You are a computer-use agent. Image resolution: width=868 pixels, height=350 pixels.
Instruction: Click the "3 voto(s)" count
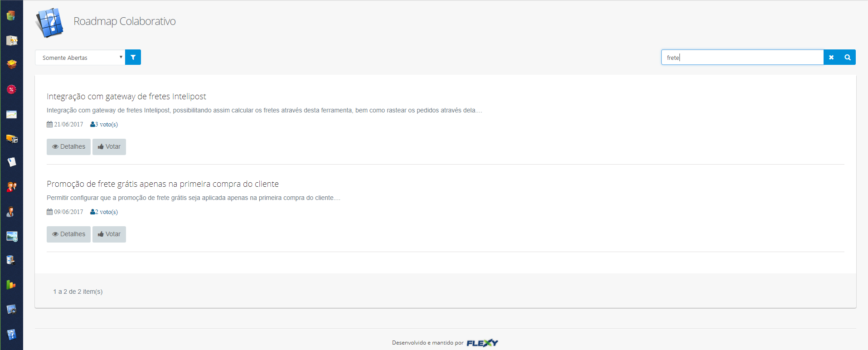pos(104,124)
